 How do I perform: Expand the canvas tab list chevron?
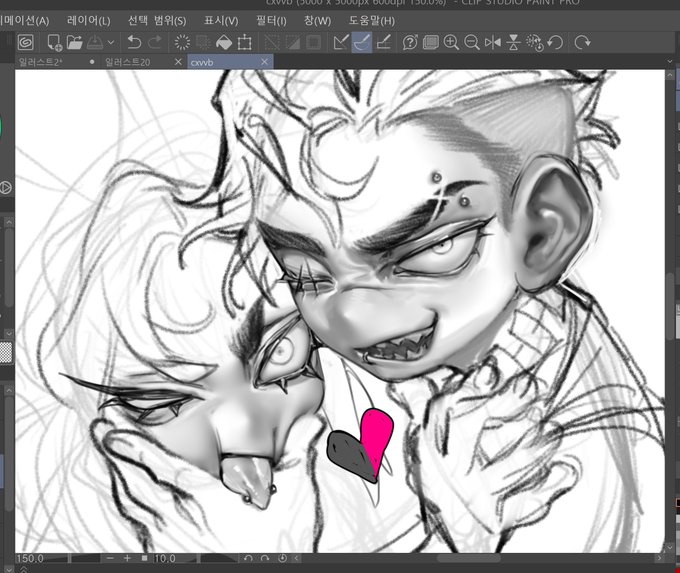click(670, 62)
